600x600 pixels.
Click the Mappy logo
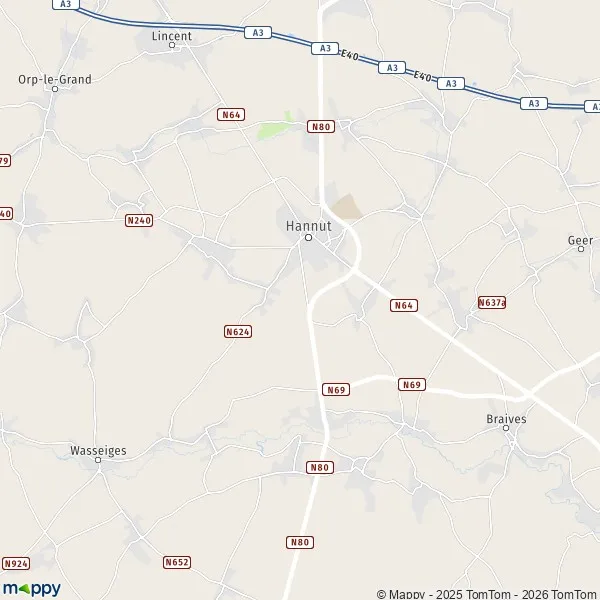pos(32,589)
